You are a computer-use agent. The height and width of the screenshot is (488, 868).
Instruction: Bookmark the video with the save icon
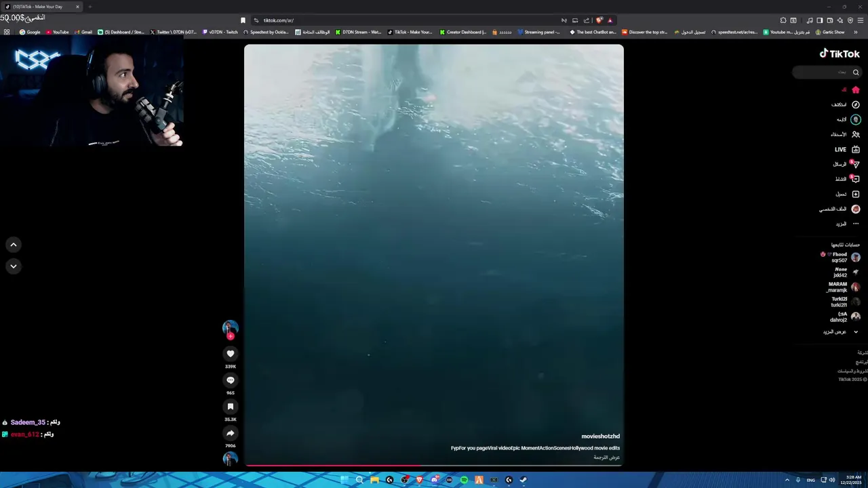coord(231,407)
